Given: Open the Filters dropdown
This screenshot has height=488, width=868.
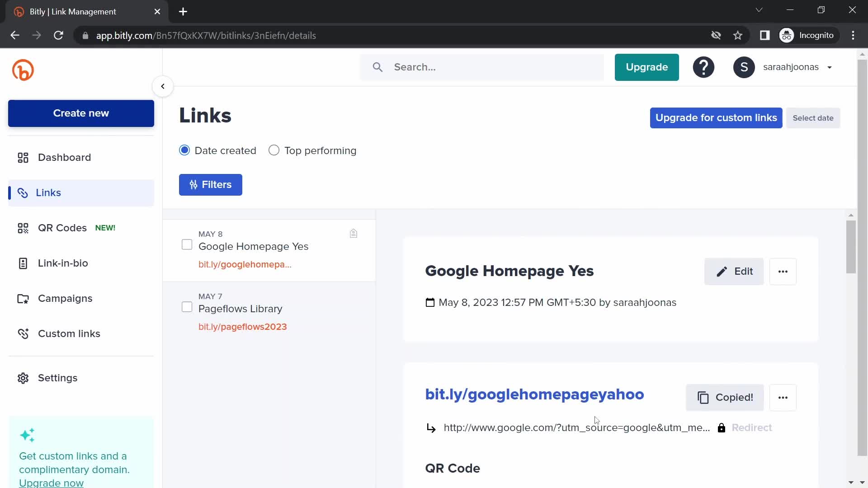Looking at the screenshot, I should click(x=210, y=184).
